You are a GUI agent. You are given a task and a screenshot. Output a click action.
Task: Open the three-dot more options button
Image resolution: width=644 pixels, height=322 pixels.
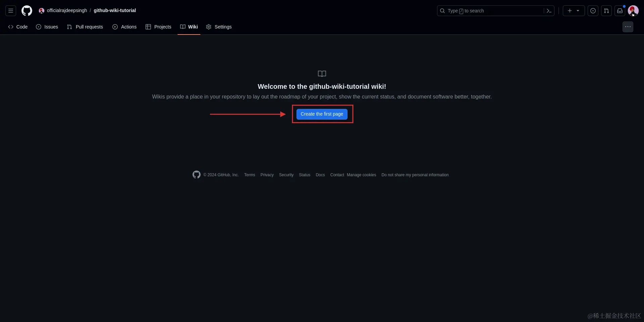[628, 27]
